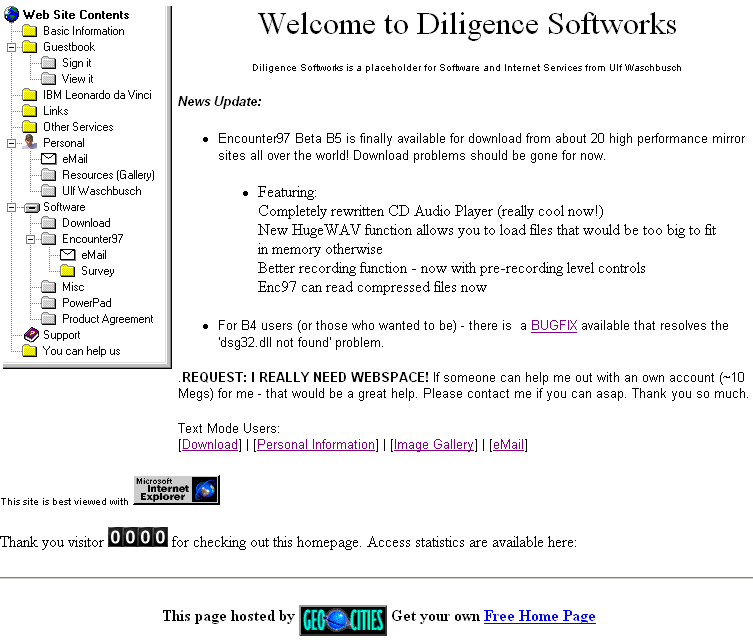Click the Support book icon
This screenshot has width=753, height=644.
pyautogui.click(x=30, y=335)
